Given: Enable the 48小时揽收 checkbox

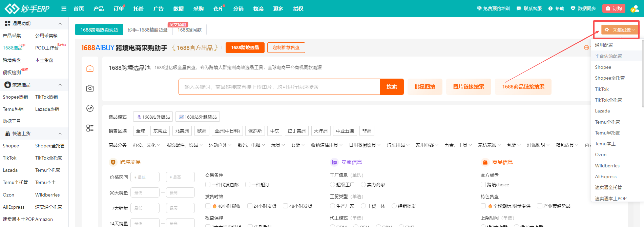Looking at the screenshot, I should coord(208,206).
